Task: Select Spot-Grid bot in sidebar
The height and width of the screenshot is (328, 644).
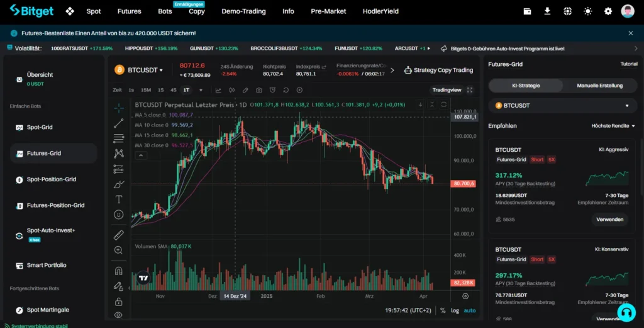Action: click(x=53, y=127)
